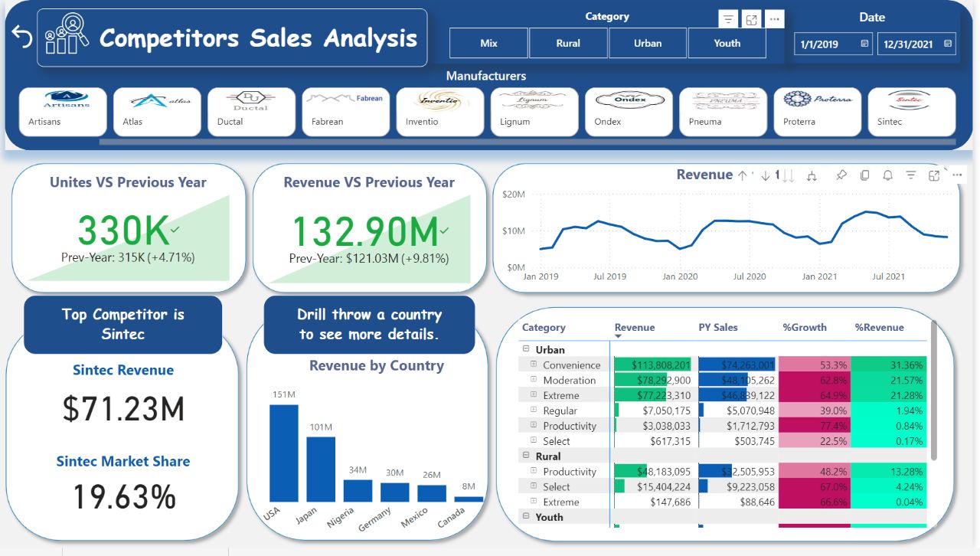Screen dimensions: 980x556
Task: Toggle the Youth category slicer button
Action: tap(727, 43)
